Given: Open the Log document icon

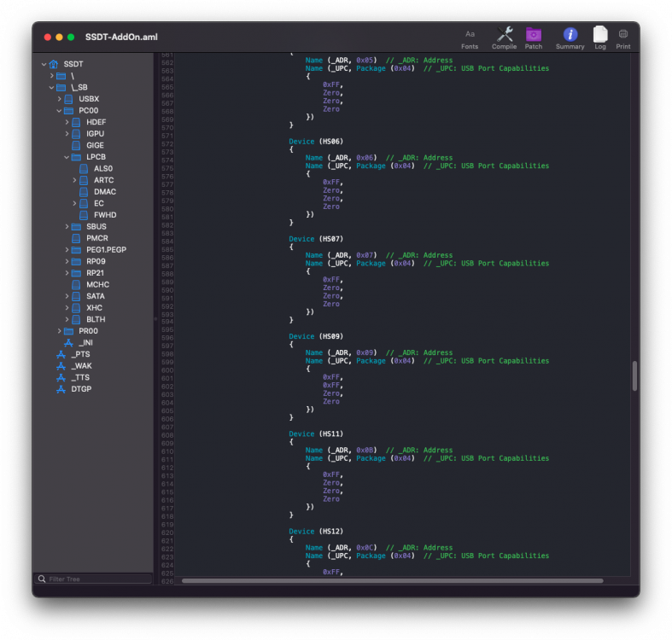Looking at the screenshot, I should pyautogui.click(x=600, y=34).
